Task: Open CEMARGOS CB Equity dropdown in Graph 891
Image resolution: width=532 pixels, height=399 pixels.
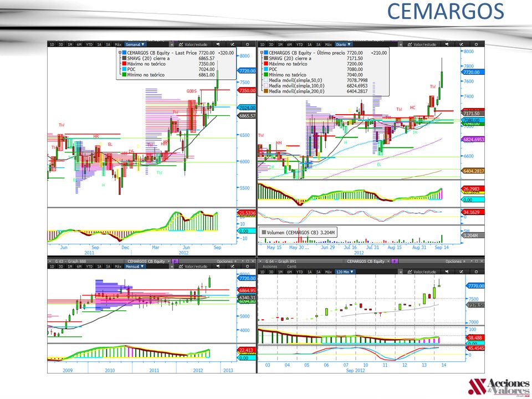Action: 368,261
